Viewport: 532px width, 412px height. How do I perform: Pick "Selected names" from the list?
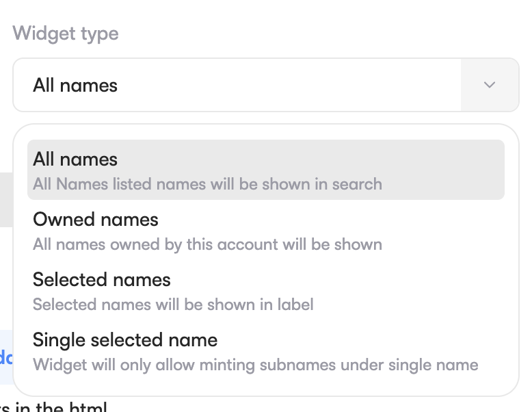coord(102,280)
